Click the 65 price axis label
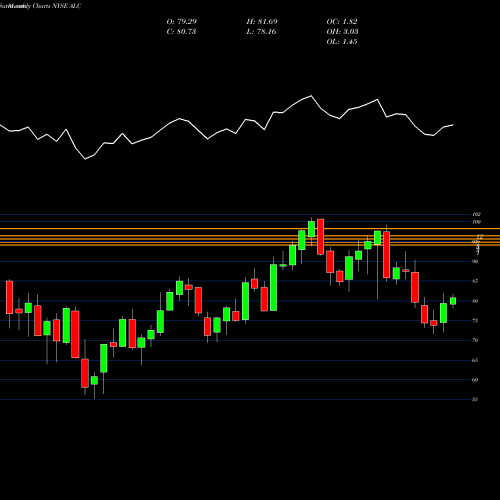 tap(475, 360)
